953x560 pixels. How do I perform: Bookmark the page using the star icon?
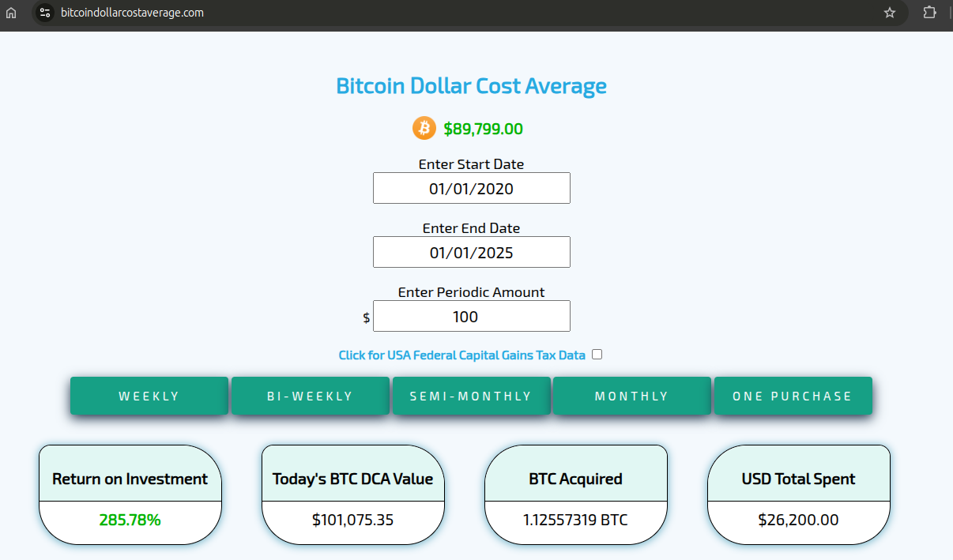[x=889, y=13]
